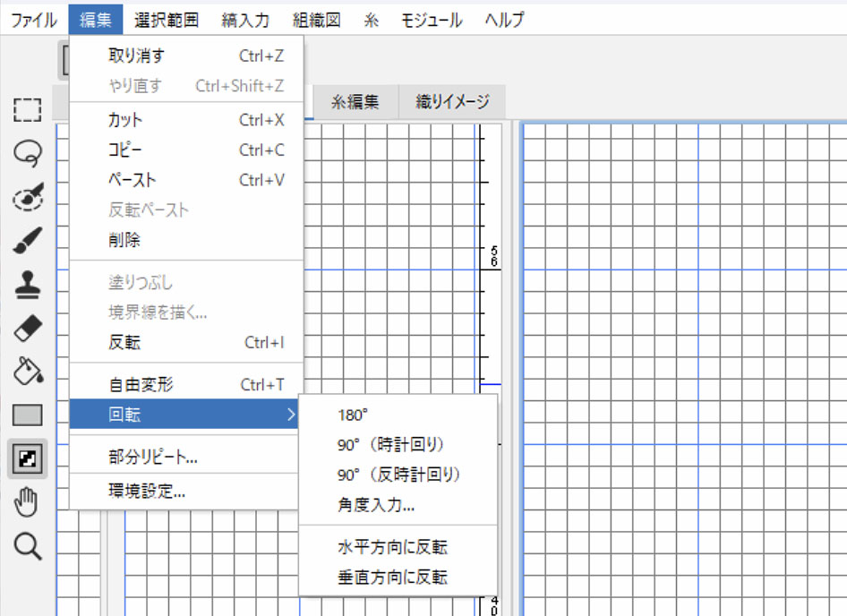Click the black-white invert tool icon
This screenshot has width=847, height=616.
pyautogui.click(x=27, y=459)
